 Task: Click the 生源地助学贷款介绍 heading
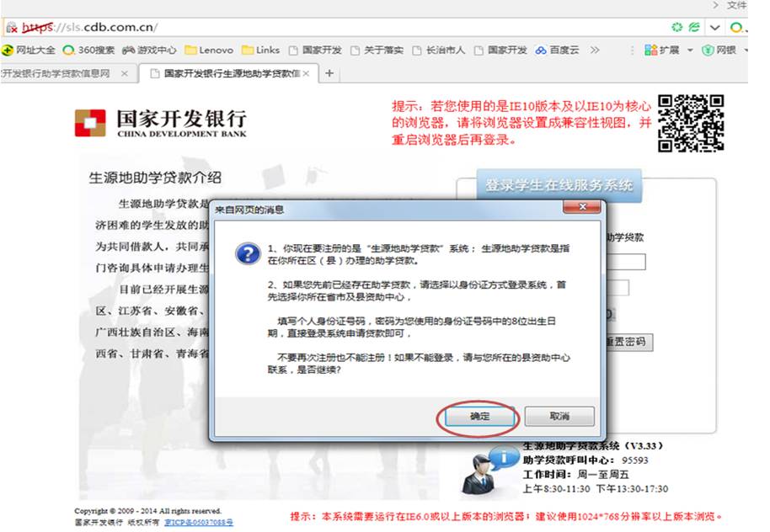coord(155,178)
